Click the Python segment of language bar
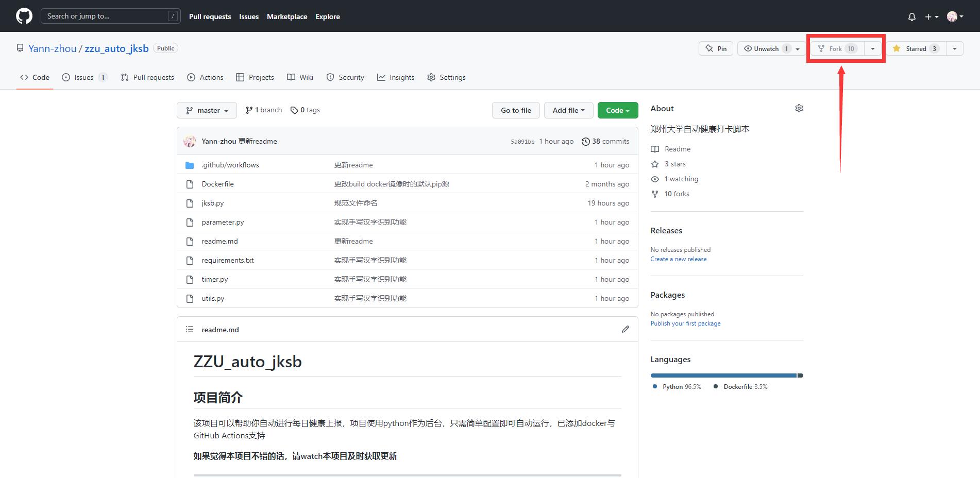 click(x=723, y=375)
